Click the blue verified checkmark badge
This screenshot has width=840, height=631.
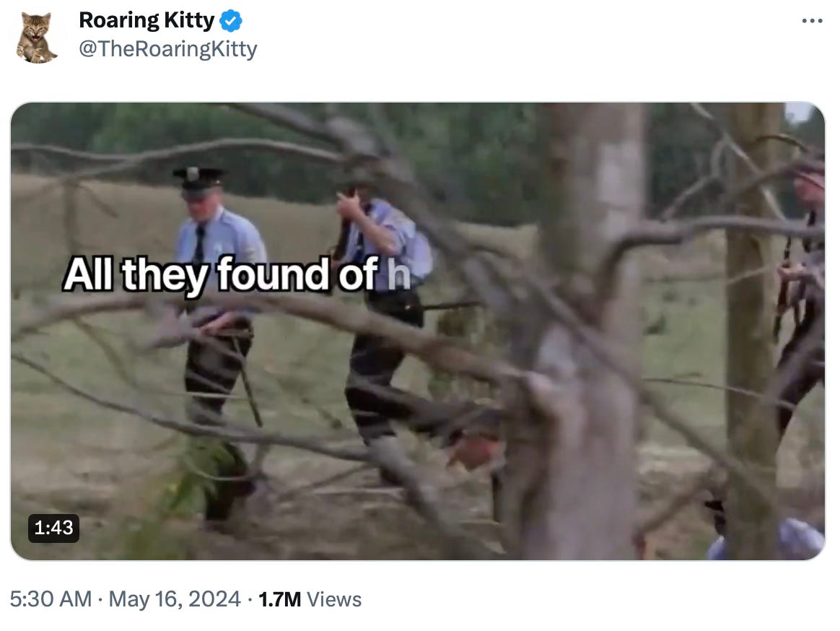(x=231, y=21)
